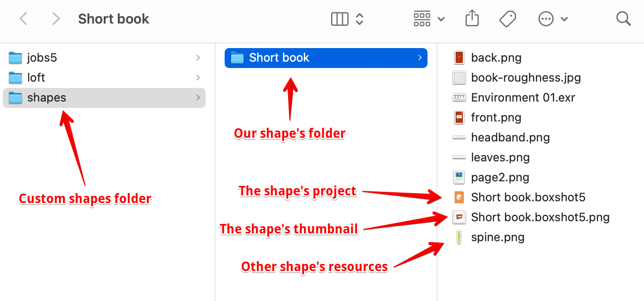Select the Short book.boxshot5 project file
The width and height of the screenshot is (644, 301).
coord(528,198)
